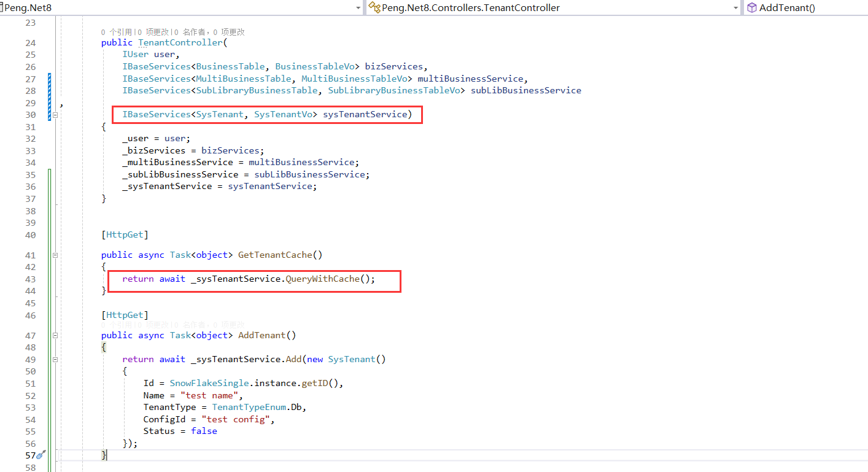Click the subLibBusinessService parameter on line 28
The image size is (868, 472).
pyautogui.click(x=526, y=90)
